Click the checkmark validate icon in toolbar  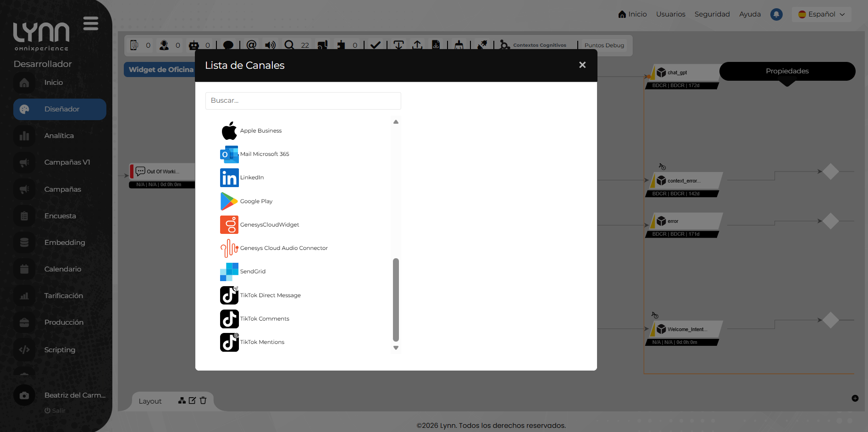pyautogui.click(x=376, y=45)
